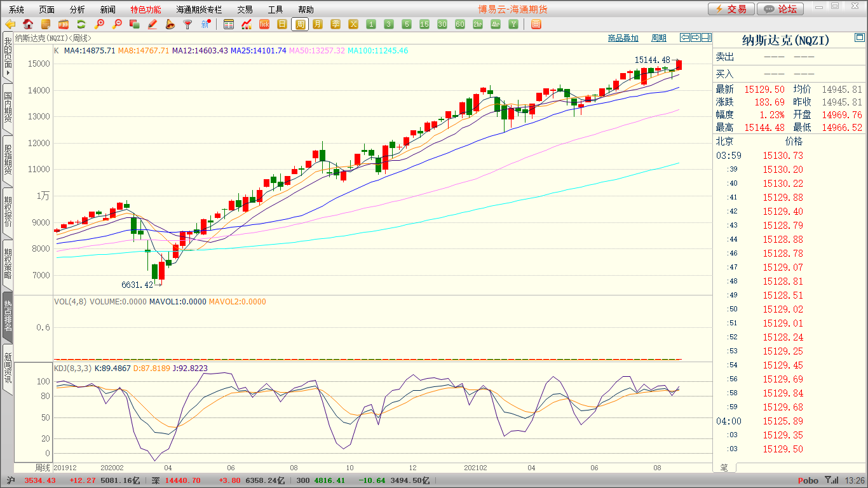Select the 1-minute period button
Viewport: 868px width, 488px height.
(x=371, y=24)
